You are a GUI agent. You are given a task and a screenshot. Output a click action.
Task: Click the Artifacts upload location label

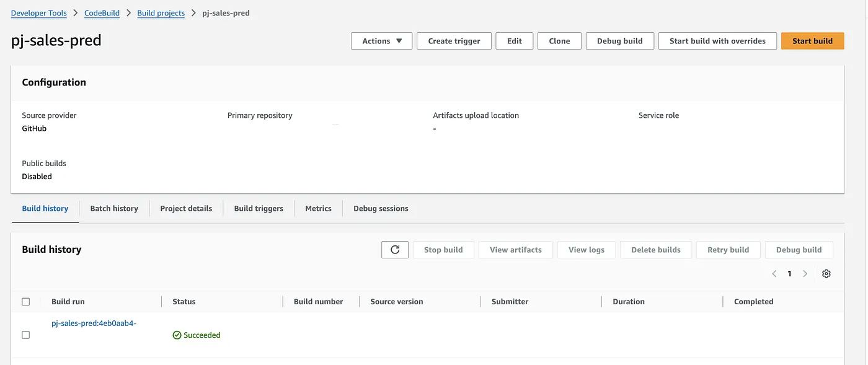(476, 115)
